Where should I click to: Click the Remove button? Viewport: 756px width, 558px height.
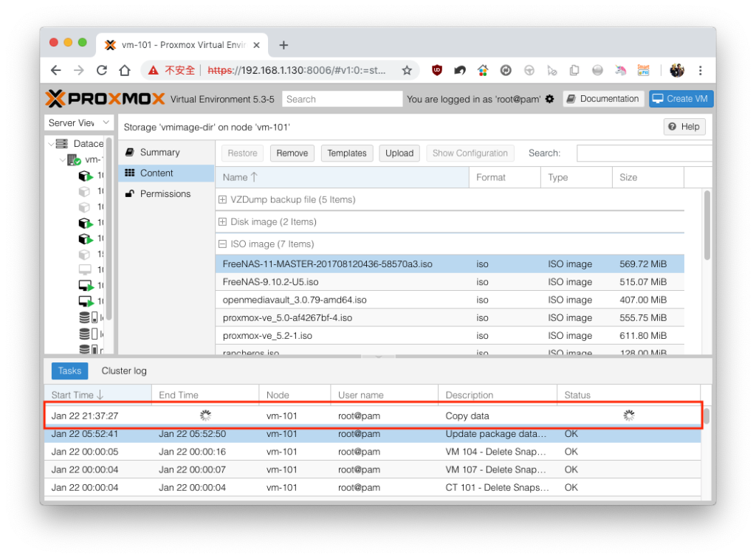[292, 154]
